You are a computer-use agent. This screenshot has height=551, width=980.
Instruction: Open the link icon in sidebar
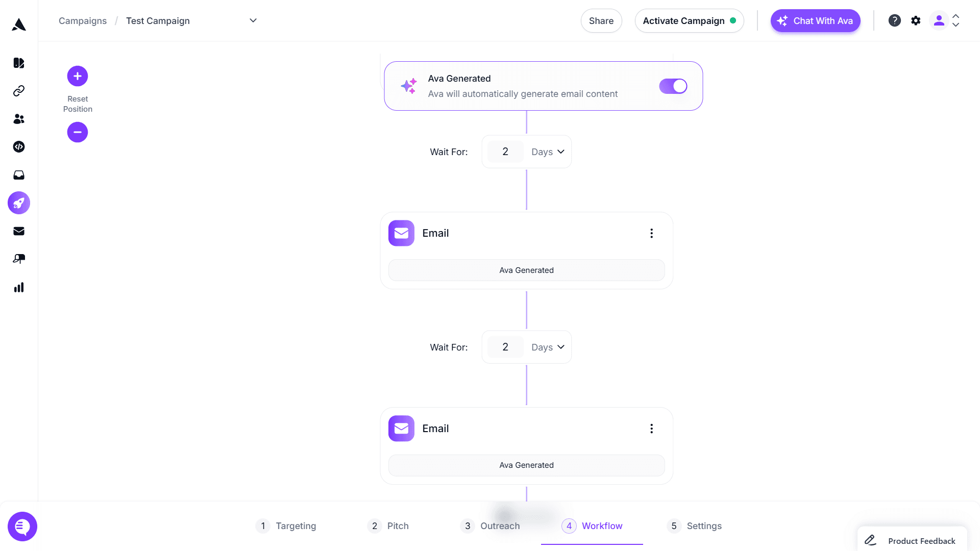pyautogui.click(x=19, y=91)
